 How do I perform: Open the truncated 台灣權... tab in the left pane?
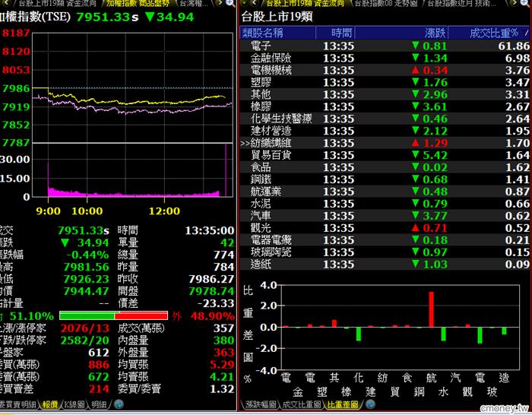[x=194, y=3]
